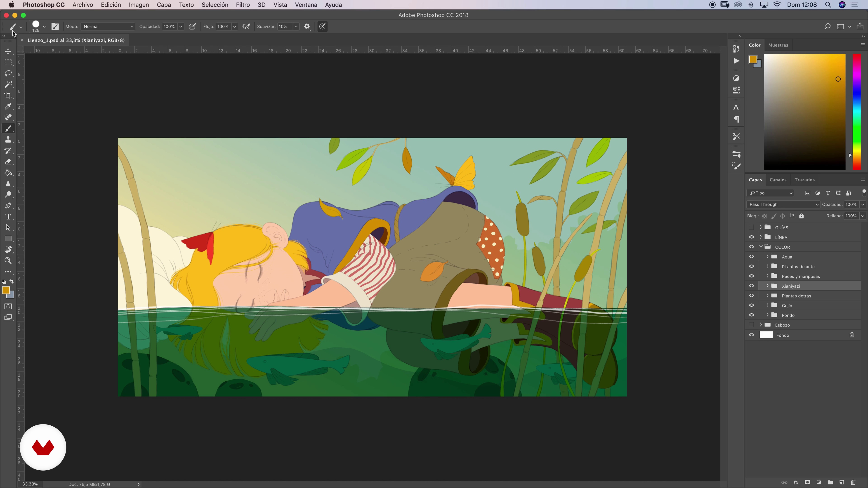Collapse the COLOR layer group
Image resolution: width=868 pixels, height=488 pixels.
tap(761, 246)
